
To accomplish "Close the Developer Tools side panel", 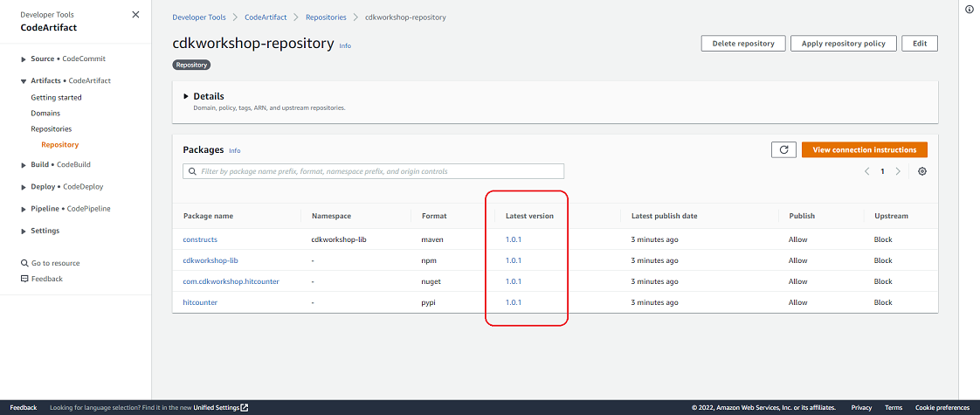I will [x=135, y=14].
